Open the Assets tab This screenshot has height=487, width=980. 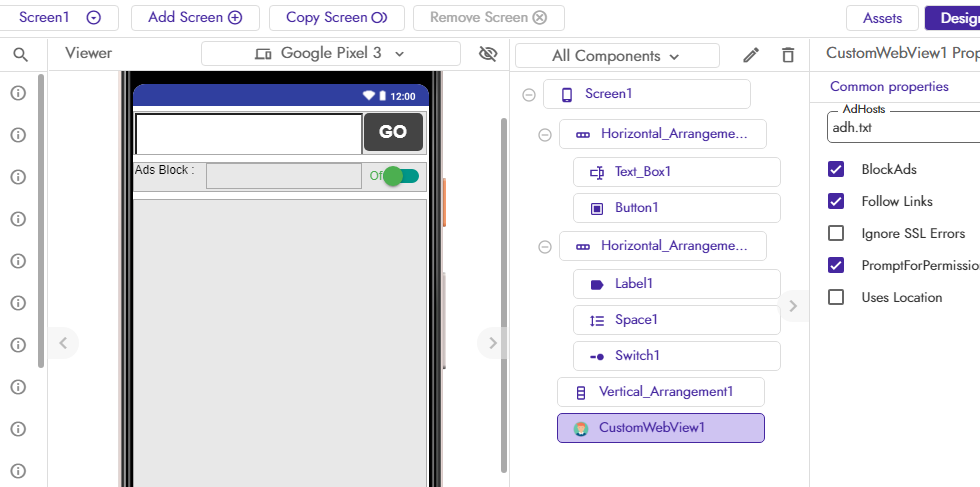(x=882, y=18)
